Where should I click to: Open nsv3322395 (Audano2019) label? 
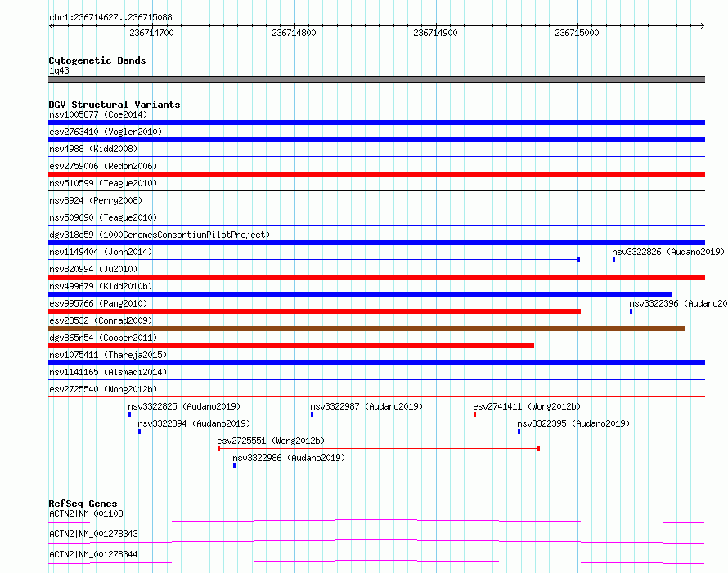tap(573, 423)
